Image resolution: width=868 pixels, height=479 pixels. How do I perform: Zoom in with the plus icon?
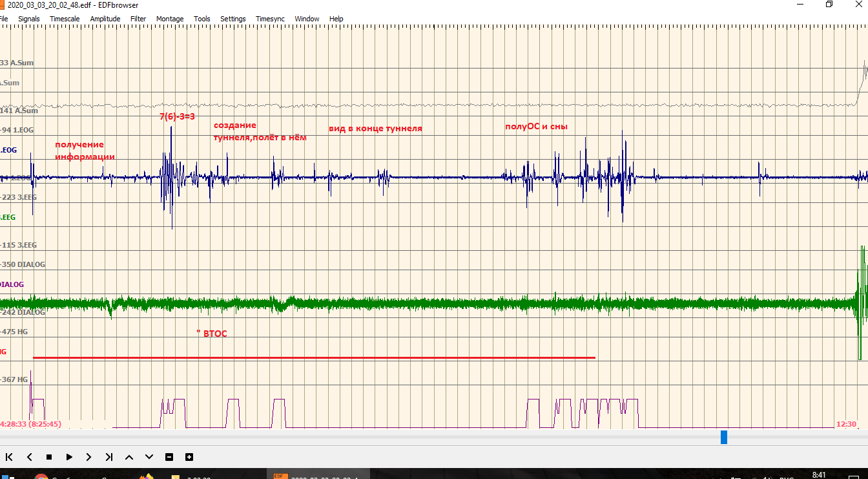tap(189, 457)
